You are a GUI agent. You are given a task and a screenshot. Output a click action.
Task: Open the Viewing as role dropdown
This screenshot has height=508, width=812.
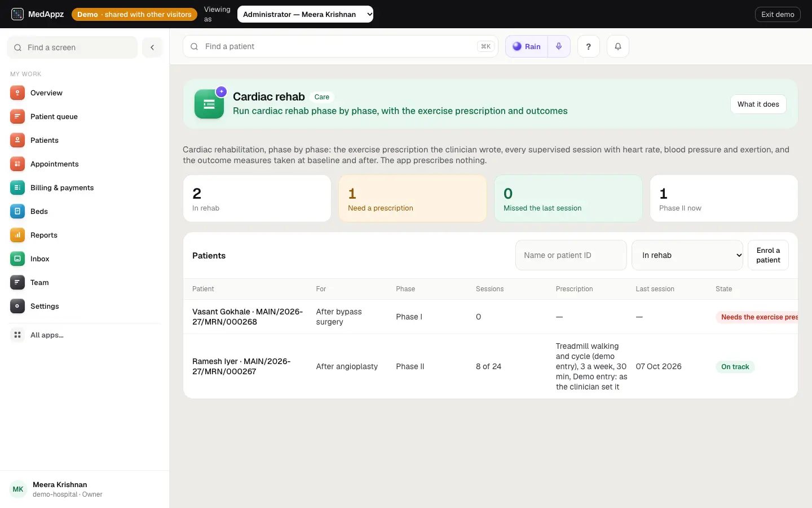pos(305,14)
